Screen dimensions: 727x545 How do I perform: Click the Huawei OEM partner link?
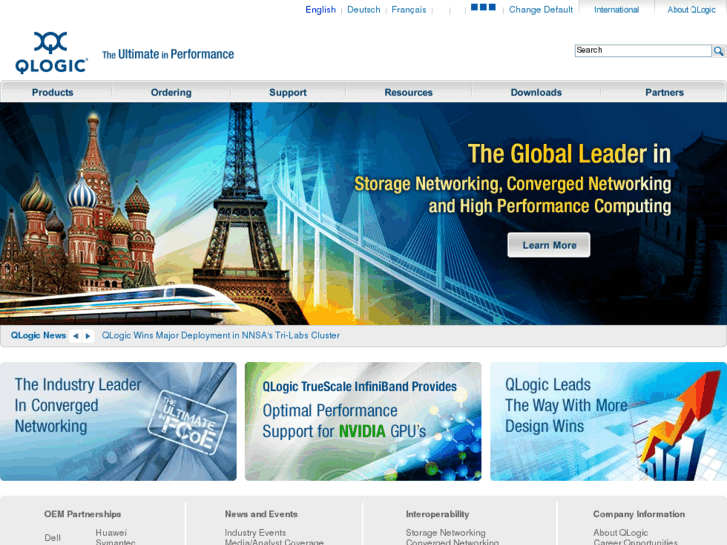[x=111, y=532]
